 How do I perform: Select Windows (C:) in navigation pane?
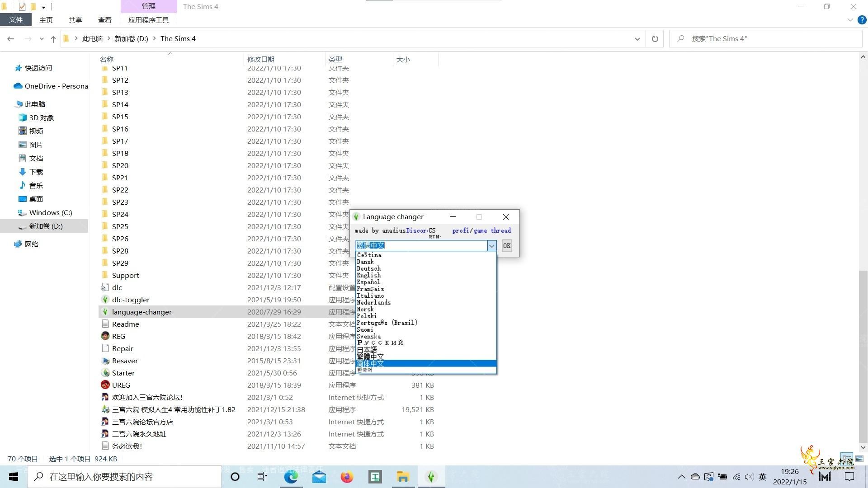pyautogui.click(x=50, y=212)
